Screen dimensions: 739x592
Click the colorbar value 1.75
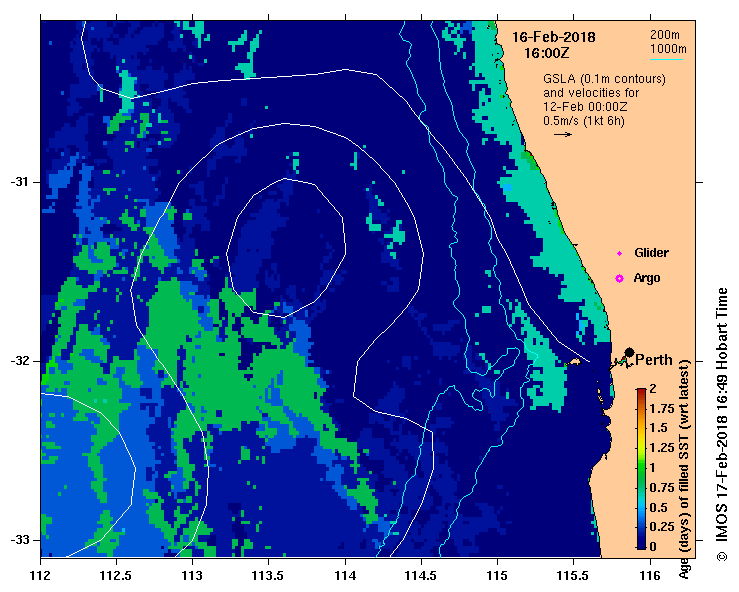pyautogui.click(x=662, y=409)
